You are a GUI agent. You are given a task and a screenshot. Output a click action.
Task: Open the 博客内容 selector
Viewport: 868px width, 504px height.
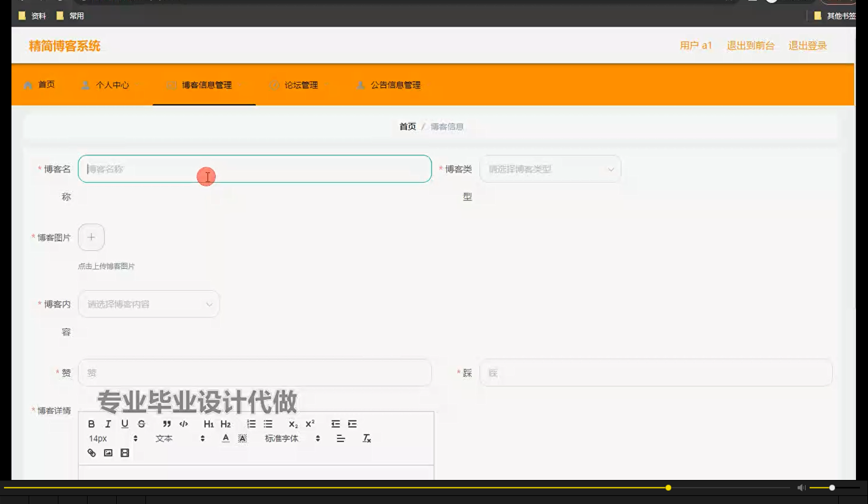click(149, 304)
